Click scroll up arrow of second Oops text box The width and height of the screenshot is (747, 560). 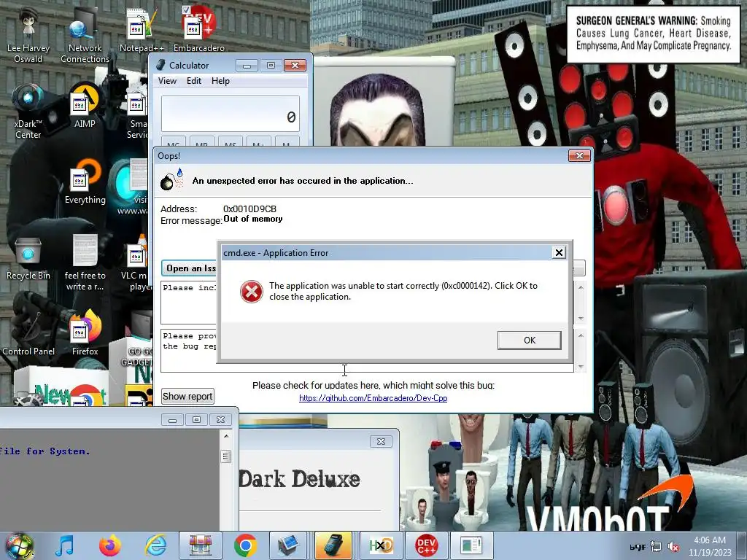tap(581, 335)
